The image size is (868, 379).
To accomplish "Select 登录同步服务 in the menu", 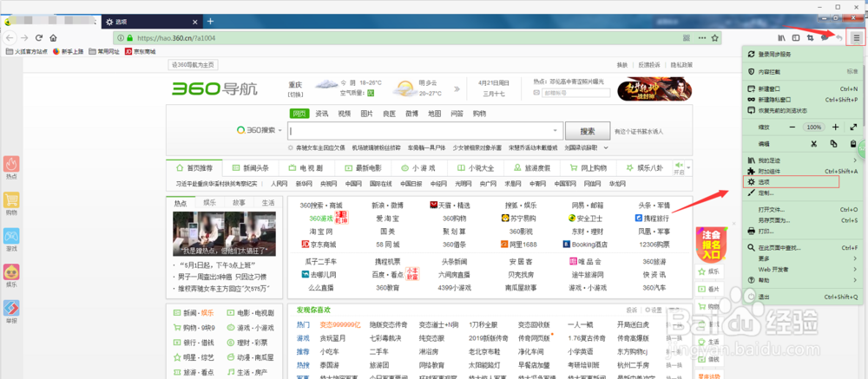I will 803,54.
